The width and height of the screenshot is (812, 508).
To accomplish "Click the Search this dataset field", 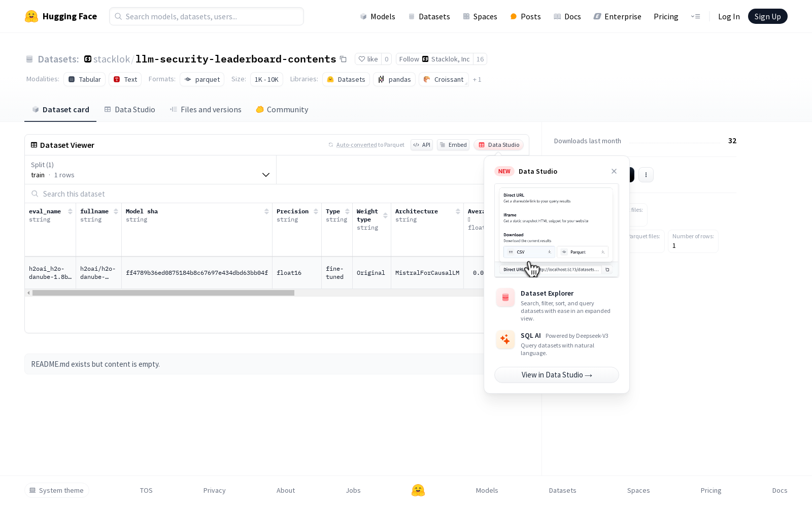I will [254, 194].
